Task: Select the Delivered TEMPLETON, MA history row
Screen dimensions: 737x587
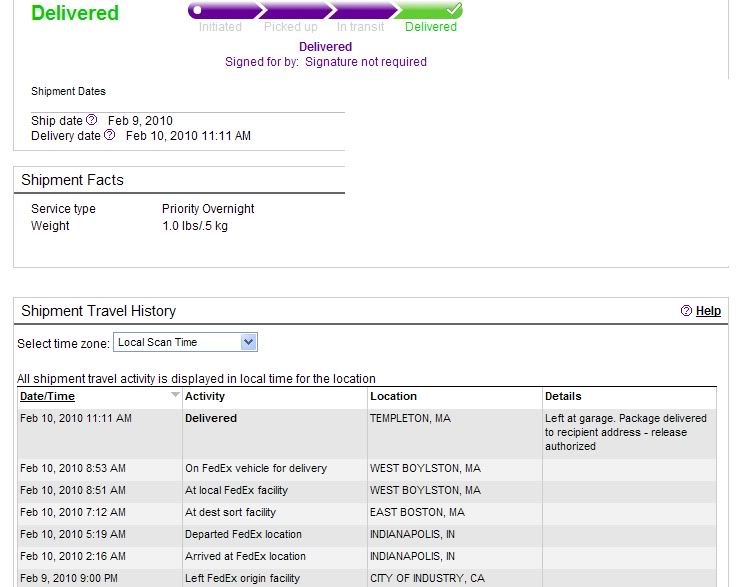Action: [367, 434]
